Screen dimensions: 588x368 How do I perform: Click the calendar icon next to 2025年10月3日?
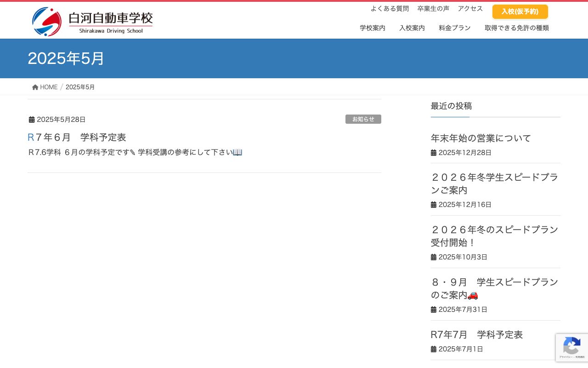tap(434, 257)
